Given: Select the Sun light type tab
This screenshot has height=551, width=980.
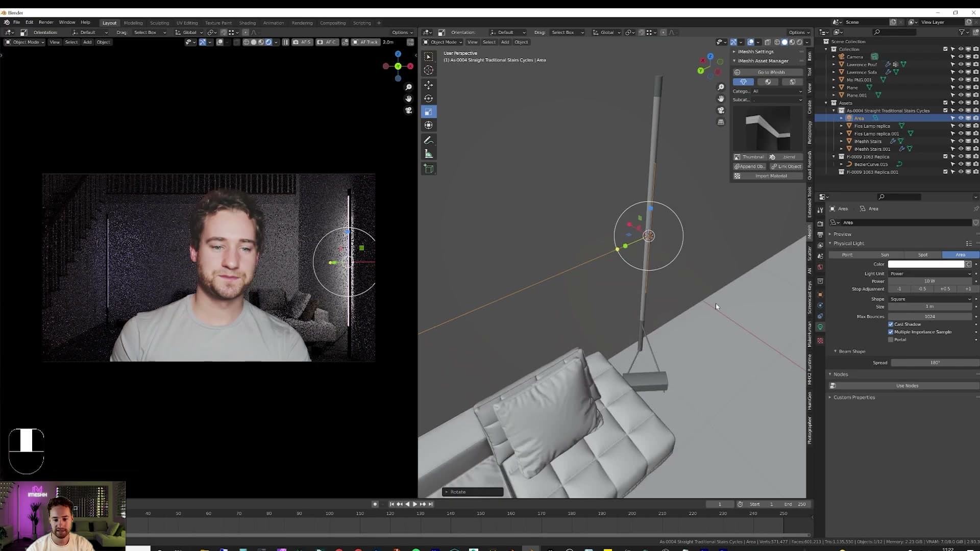Looking at the screenshot, I should coord(885,255).
